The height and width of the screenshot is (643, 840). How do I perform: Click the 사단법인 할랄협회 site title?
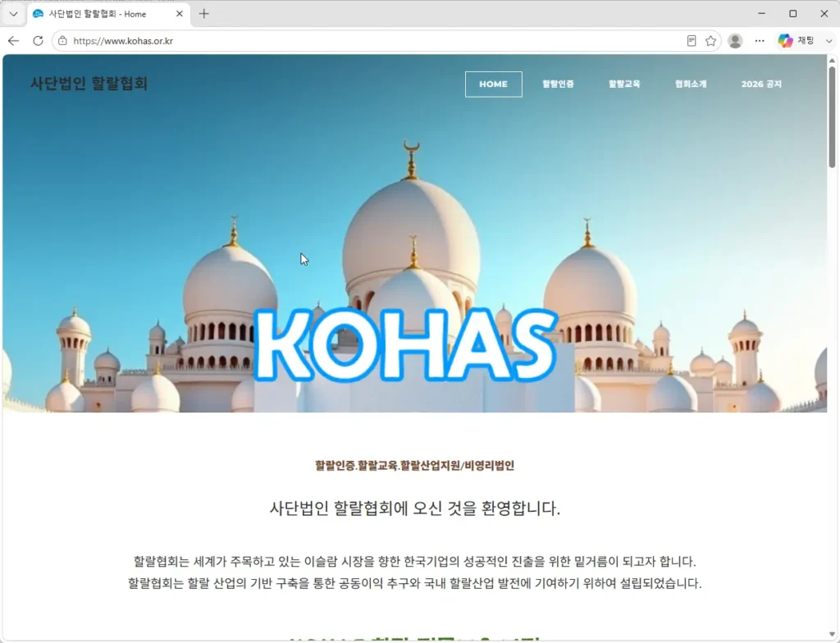(89, 83)
